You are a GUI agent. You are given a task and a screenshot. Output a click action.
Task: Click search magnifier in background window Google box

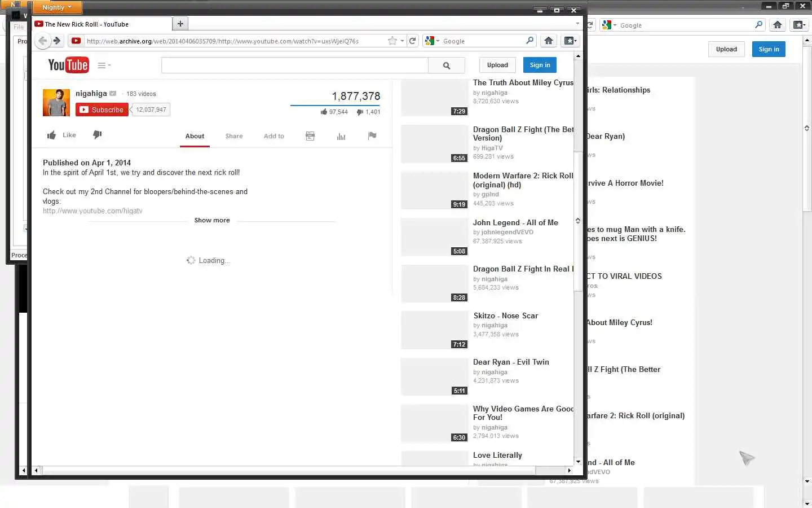click(x=758, y=25)
